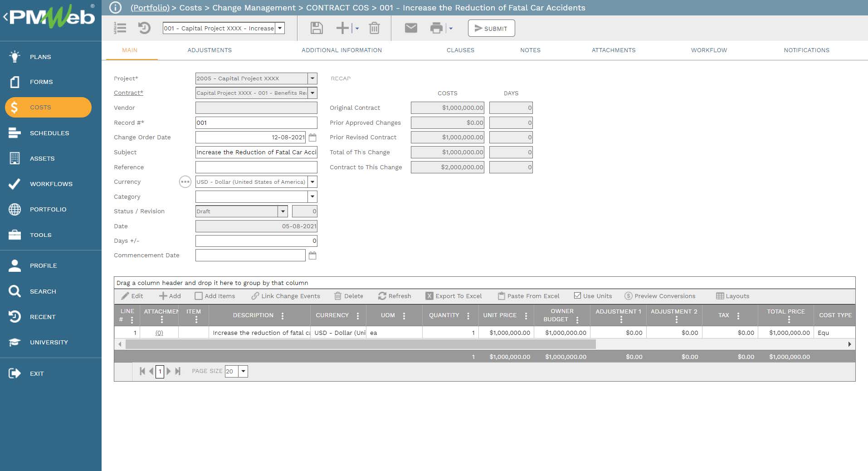This screenshot has width=868, height=471.
Task: Click Edit in grid toolbar
Action: pyautogui.click(x=132, y=296)
